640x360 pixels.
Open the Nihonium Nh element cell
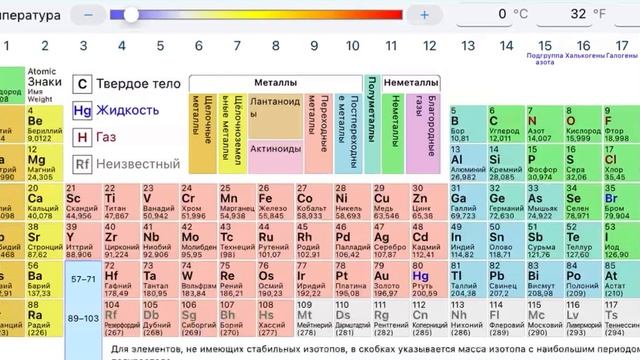468,318
